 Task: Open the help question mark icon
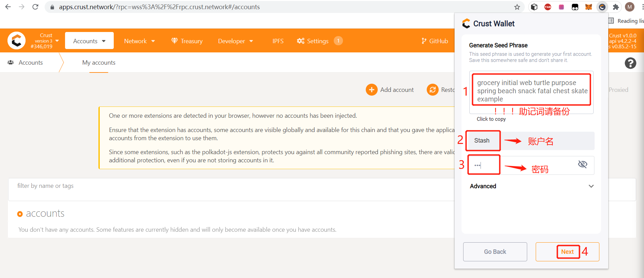pos(630,63)
